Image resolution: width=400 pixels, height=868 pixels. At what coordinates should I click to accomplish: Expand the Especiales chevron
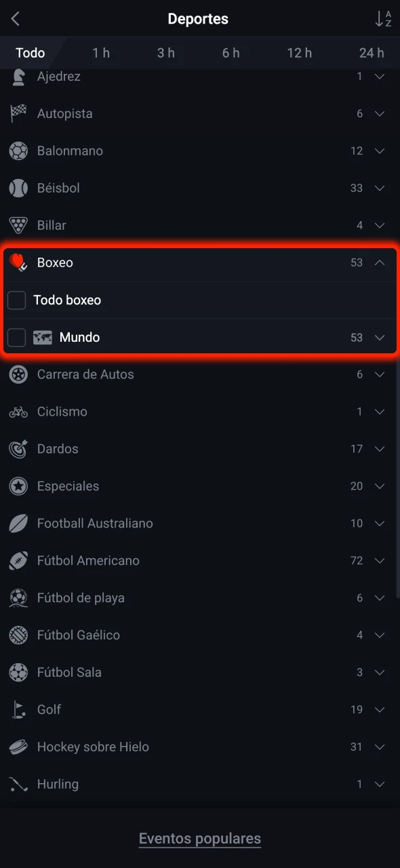tap(380, 486)
